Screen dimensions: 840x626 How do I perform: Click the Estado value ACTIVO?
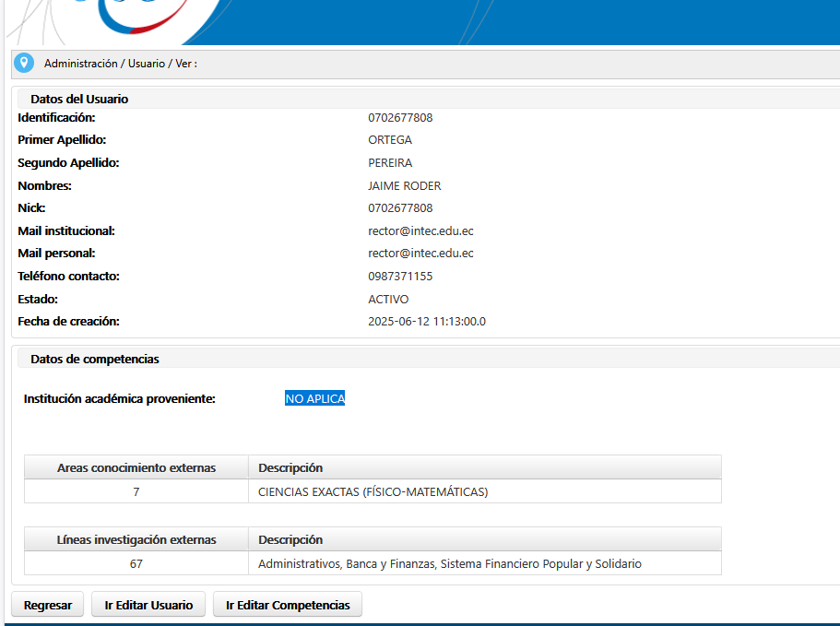(388, 300)
